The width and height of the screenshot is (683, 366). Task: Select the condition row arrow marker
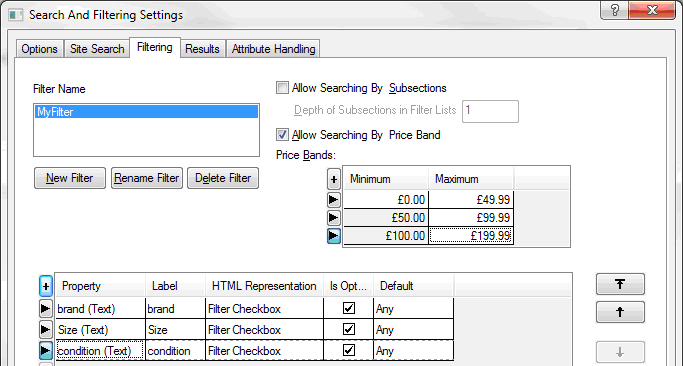pos(46,351)
